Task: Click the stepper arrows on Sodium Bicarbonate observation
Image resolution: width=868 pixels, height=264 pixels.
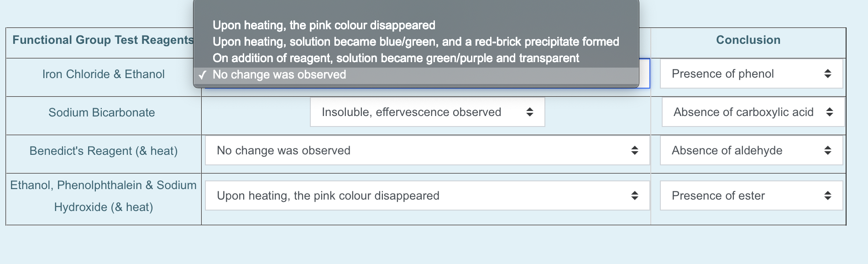Action: point(530,112)
